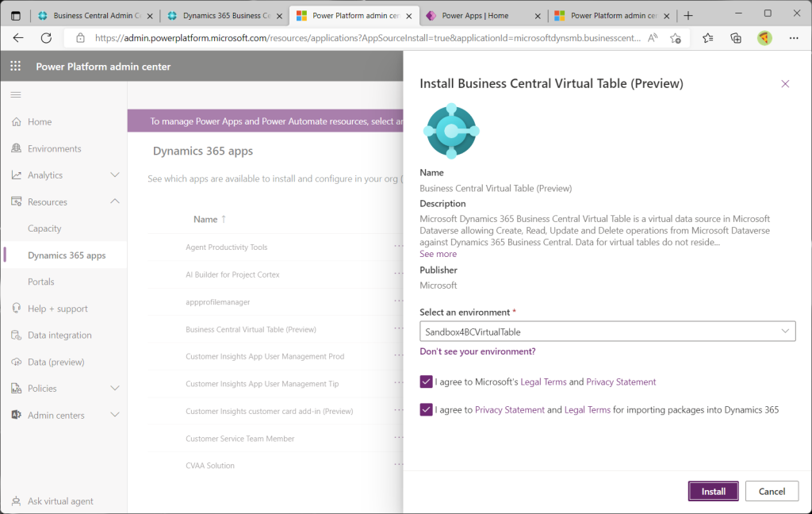812x514 pixels.
Task: Click the Help + support headset icon
Action: (17, 309)
